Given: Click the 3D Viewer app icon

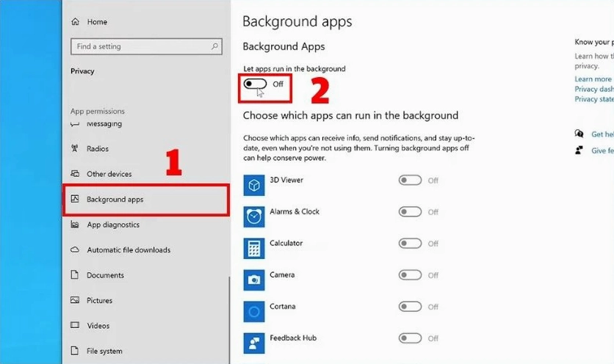Looking at the screenshot, I should [x=253, y=185].
